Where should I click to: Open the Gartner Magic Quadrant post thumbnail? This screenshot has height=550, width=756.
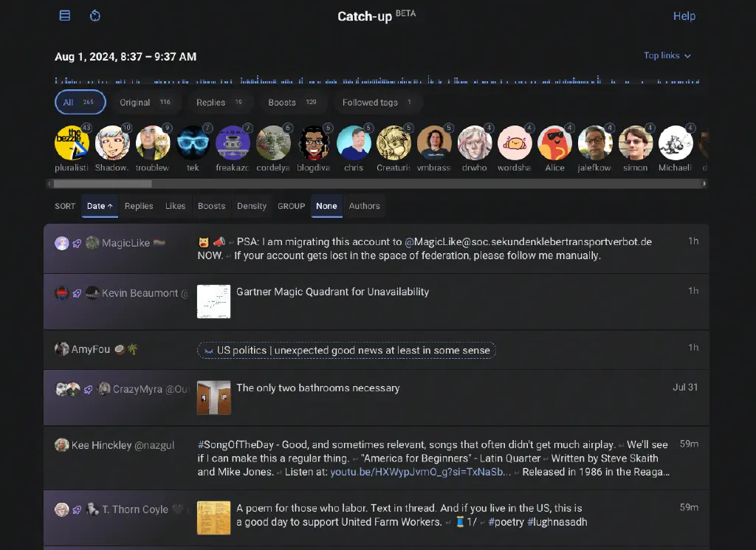[213, 301]
